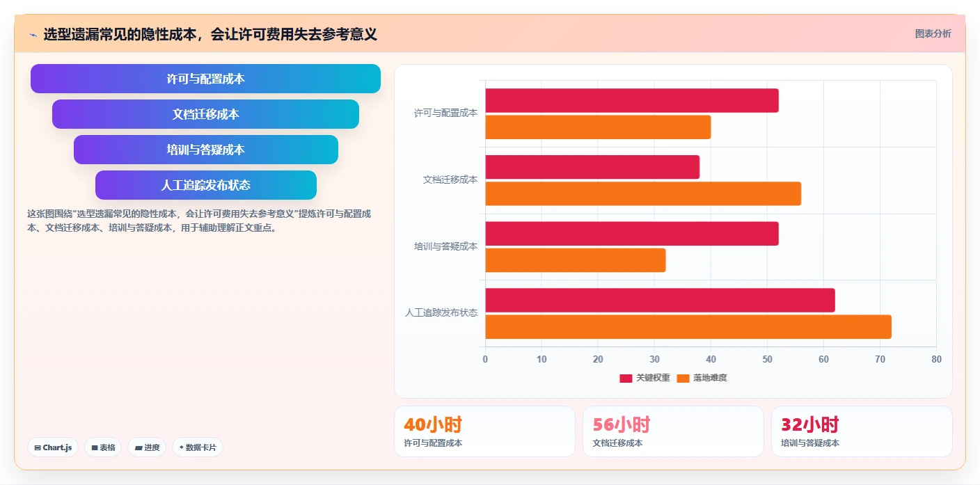Viewport: 980px width, 485px height.
Task: Click the 许可与配置成本 y-axis label
Action: [x=445, y=113]
